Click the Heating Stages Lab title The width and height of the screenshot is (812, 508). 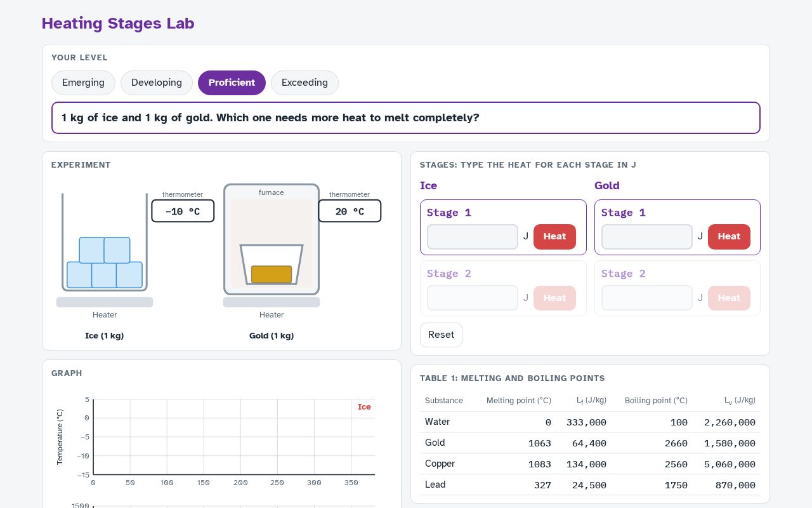pyautogui.click(x=118, y=23)
